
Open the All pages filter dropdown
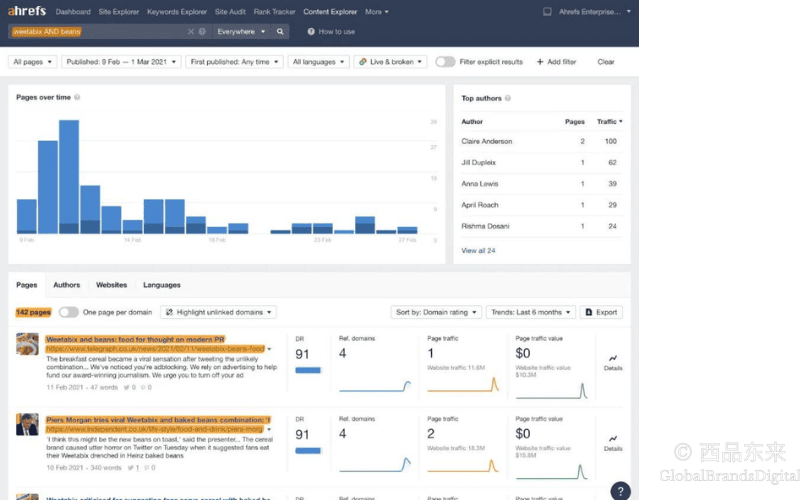pos(33,62)
